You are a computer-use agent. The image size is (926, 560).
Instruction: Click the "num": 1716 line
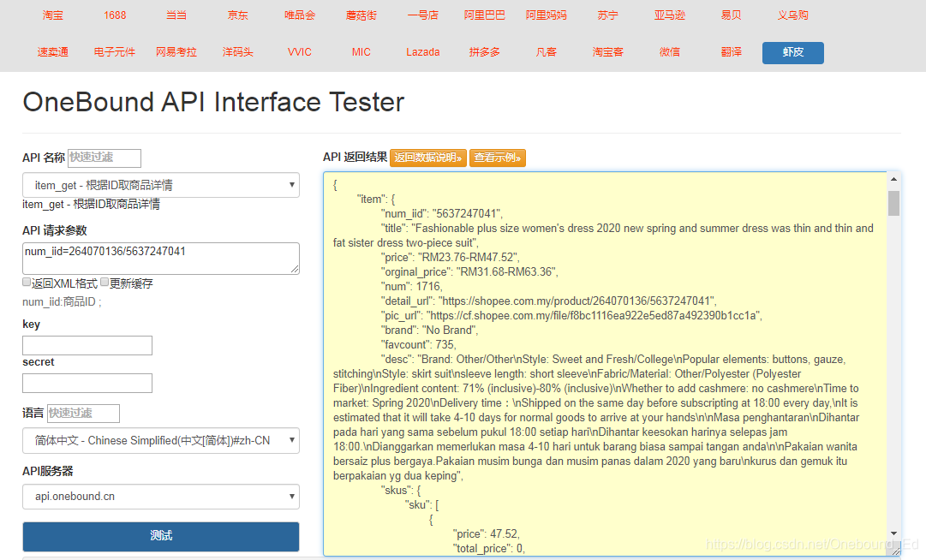tap(412, 287)
